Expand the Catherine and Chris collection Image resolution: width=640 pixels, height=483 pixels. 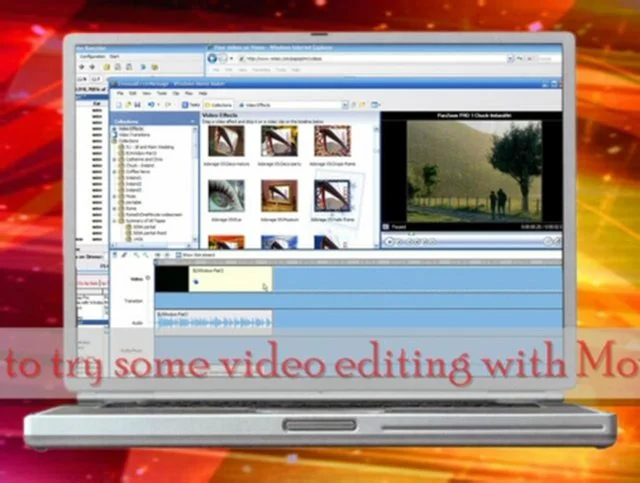[115, 159]
